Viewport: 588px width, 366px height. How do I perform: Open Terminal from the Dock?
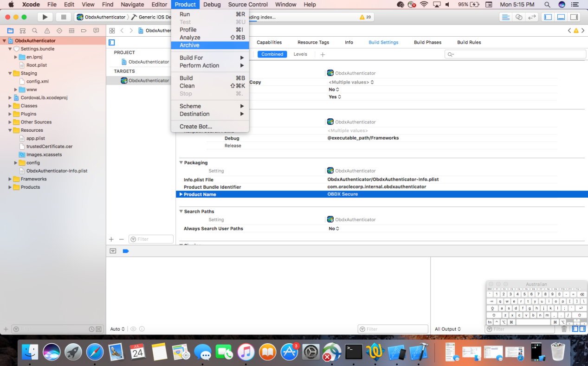354,352
